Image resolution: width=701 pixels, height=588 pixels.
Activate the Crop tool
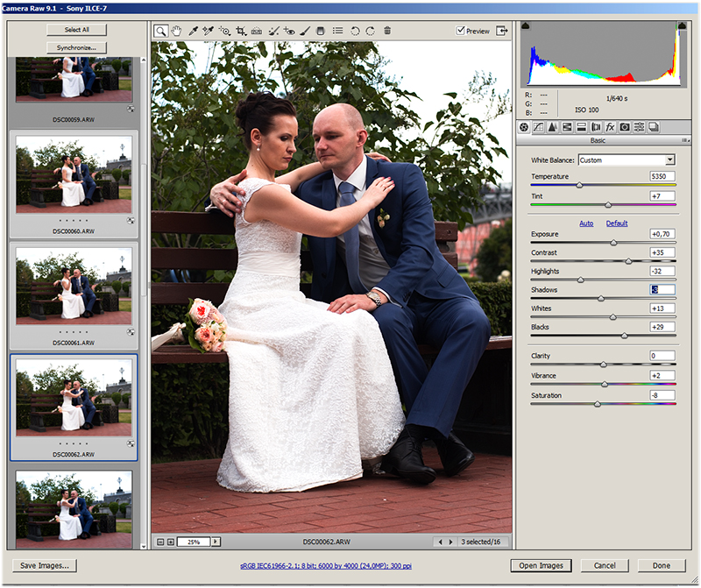[x=240, y=31]
